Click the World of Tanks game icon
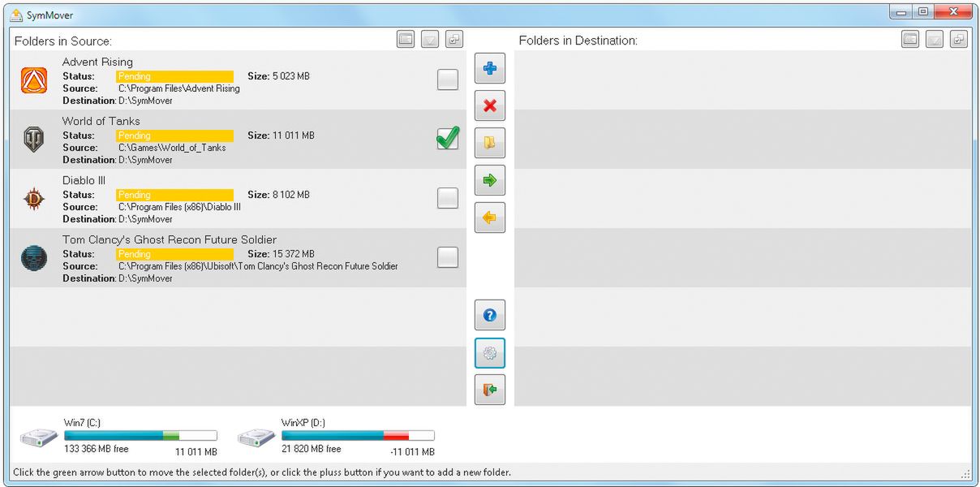980x487 pixels. point(34,140)
